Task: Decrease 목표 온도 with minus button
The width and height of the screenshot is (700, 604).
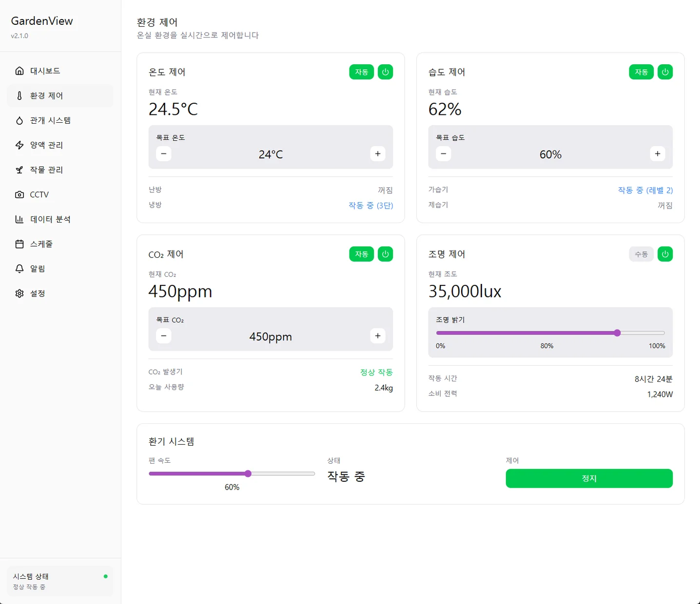Action: click(x=164, y=154)
